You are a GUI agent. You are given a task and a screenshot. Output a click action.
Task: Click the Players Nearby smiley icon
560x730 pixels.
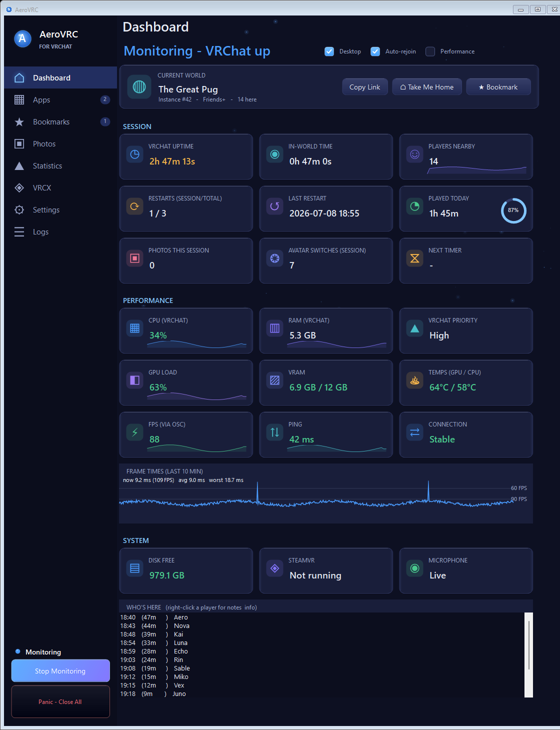(x=415, y=154)
